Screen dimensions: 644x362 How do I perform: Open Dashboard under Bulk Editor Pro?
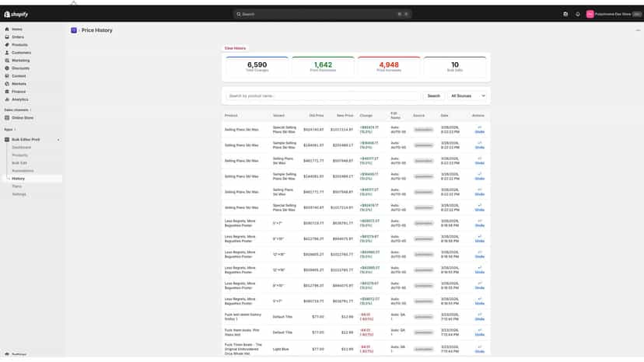[x=21, y=148]
